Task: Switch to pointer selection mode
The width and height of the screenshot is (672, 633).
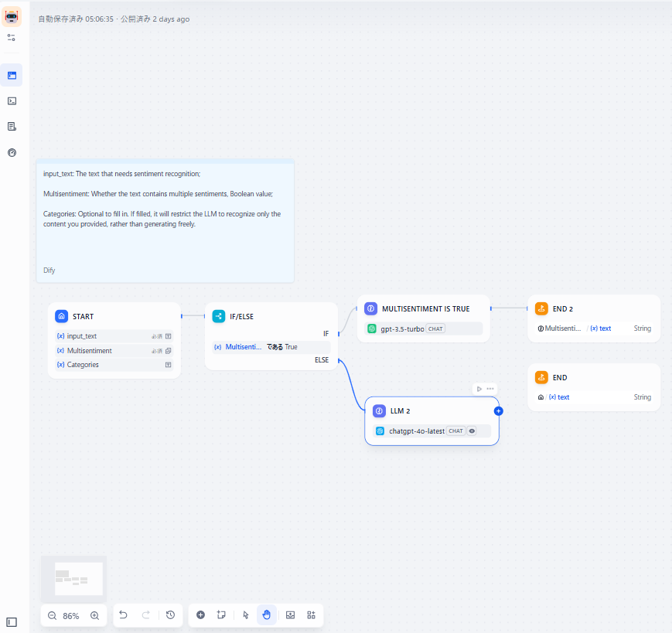Action: (x=246, y=615)
